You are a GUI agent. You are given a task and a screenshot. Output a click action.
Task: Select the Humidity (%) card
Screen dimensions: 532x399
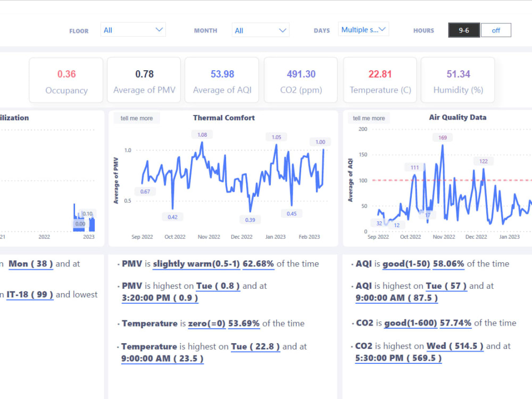coord(458,80)
